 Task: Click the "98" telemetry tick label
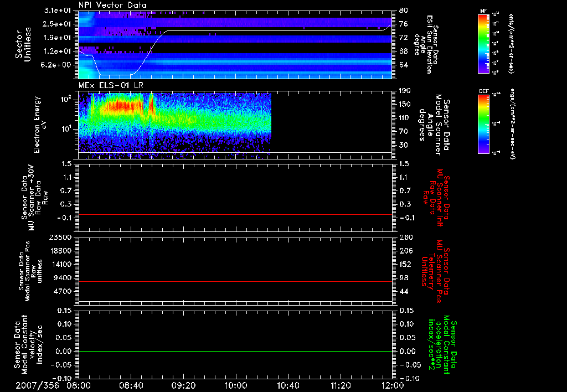[404, 278]
